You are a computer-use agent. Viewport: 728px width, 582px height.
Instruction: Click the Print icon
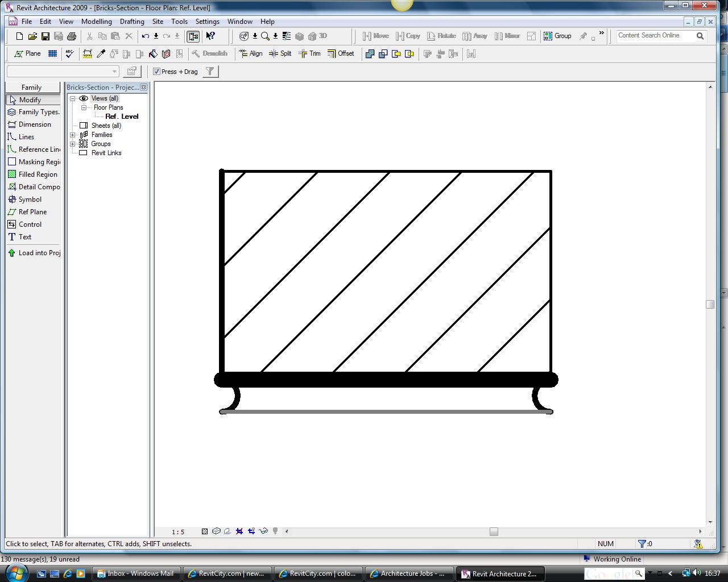[x=72, y=36]
